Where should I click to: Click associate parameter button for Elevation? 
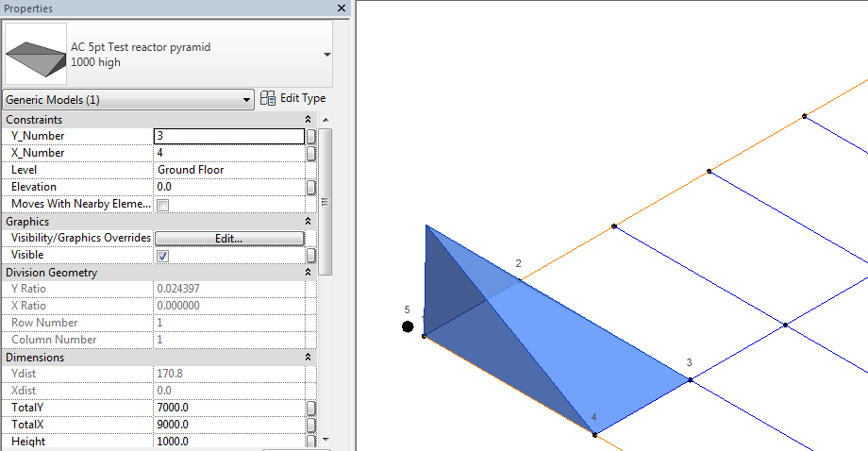(x=311, y=188)
